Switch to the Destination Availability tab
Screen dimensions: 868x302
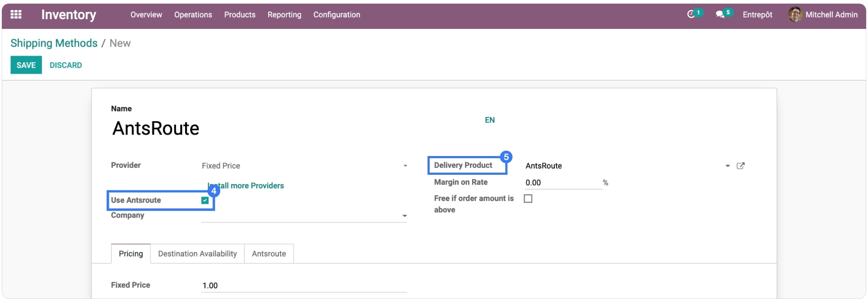[197, 254]
